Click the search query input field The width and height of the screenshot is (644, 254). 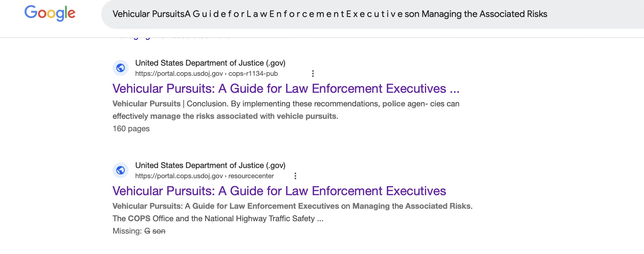[x=372, y=14]
